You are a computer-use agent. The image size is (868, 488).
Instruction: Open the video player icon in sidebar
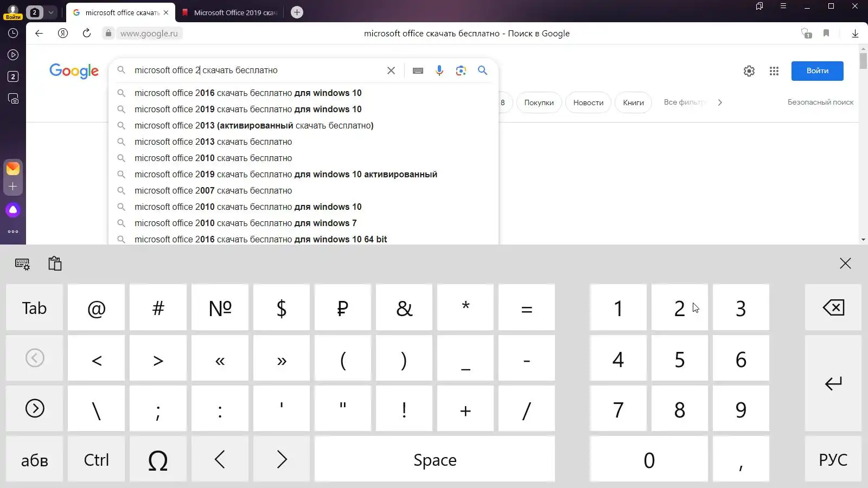[x=13, y=55]
